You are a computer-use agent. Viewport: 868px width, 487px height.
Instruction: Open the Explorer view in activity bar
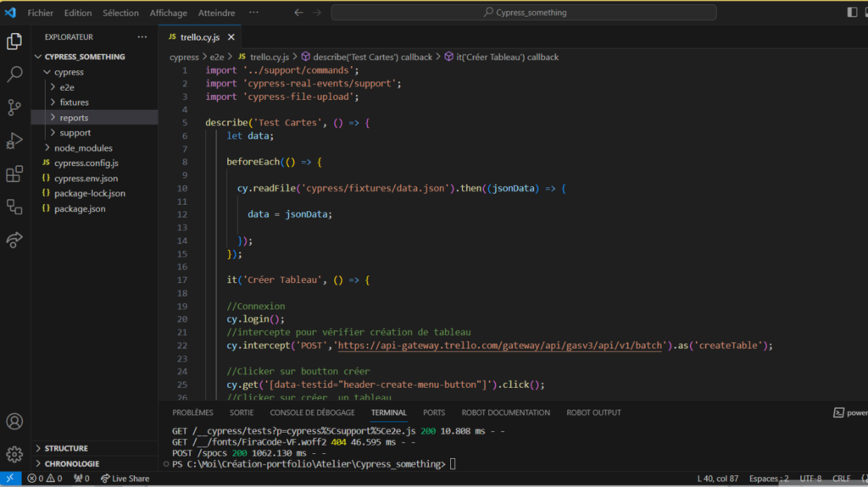pyautogui.click(x=14, y=41)
